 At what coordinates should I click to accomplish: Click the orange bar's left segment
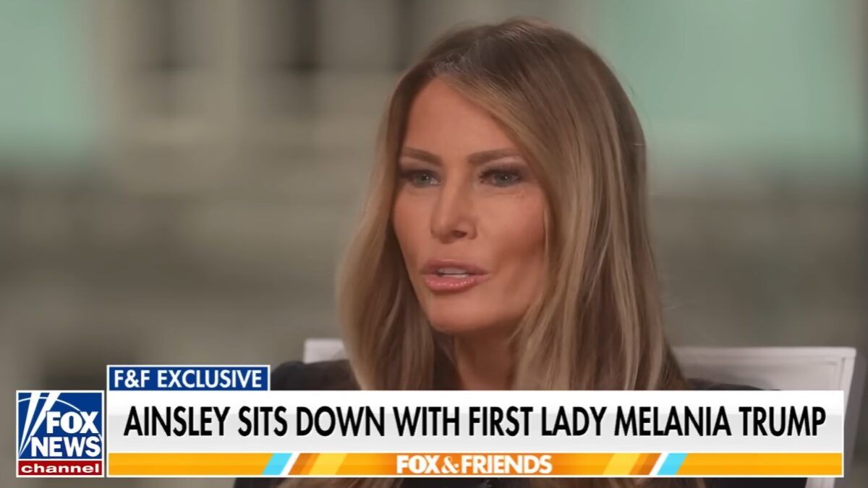click(x=184, y=464)
